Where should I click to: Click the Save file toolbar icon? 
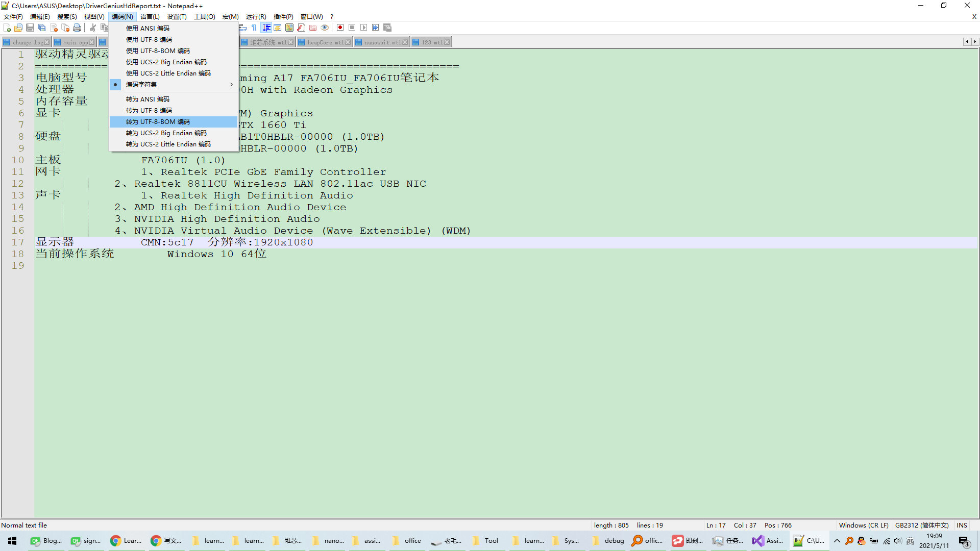[30, 28]
